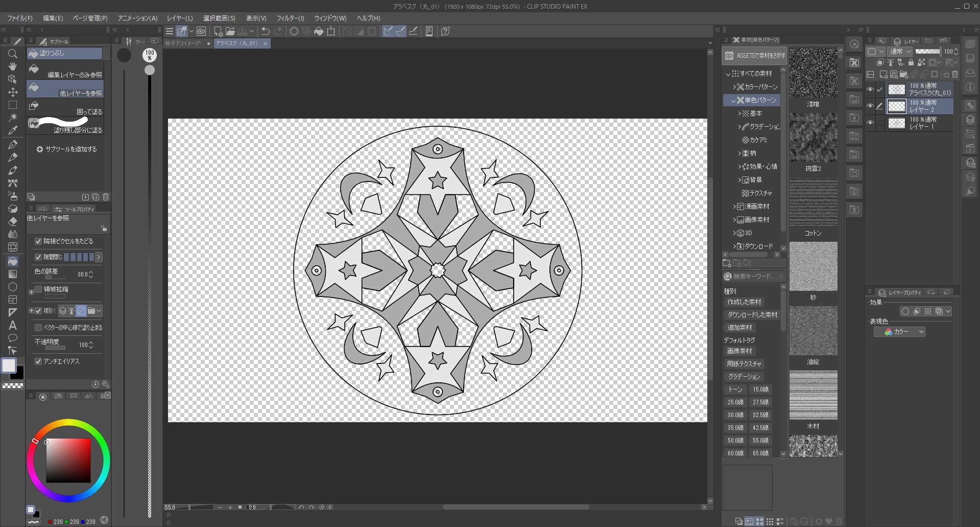Select the Auto select magic wand tool
Viewport: 980px width, 527px height.
point(13,118)
